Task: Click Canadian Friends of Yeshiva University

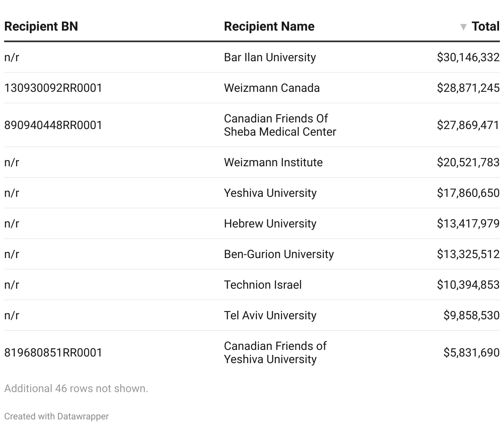Action: [x=276, y=352]
